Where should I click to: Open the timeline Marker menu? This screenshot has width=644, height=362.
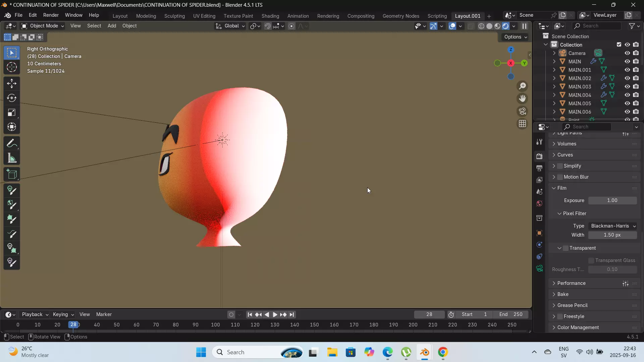[x=104, y=314]
